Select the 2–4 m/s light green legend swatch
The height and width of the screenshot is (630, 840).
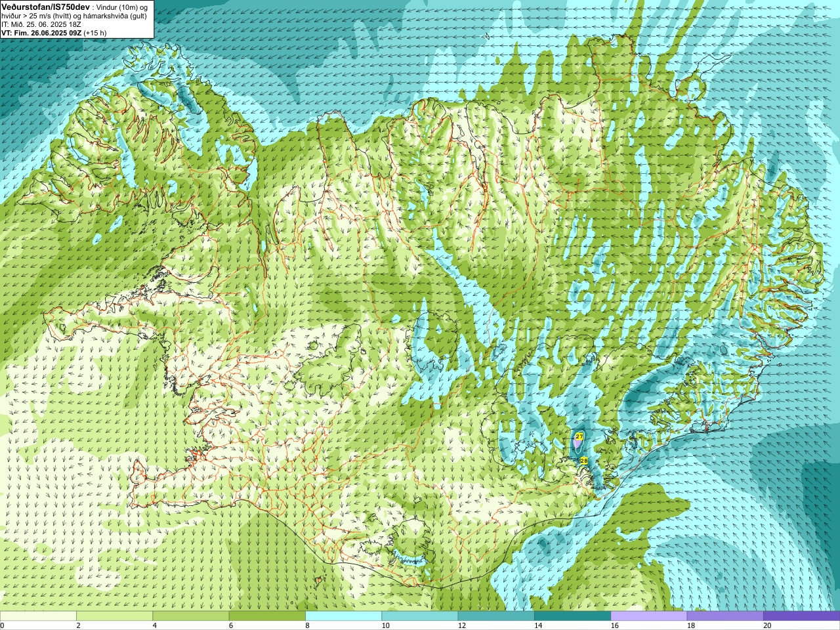pos(114,616)
